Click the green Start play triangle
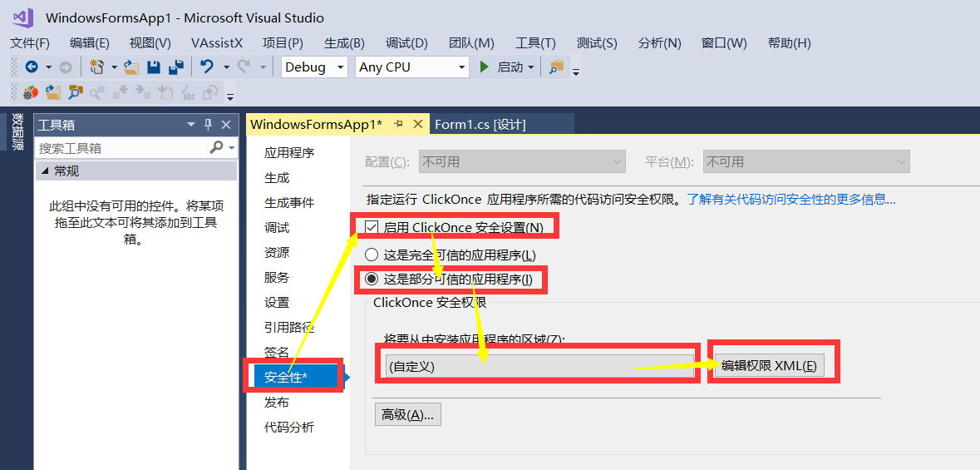Screen dimensions: 980x470 [x=484, y=67]
